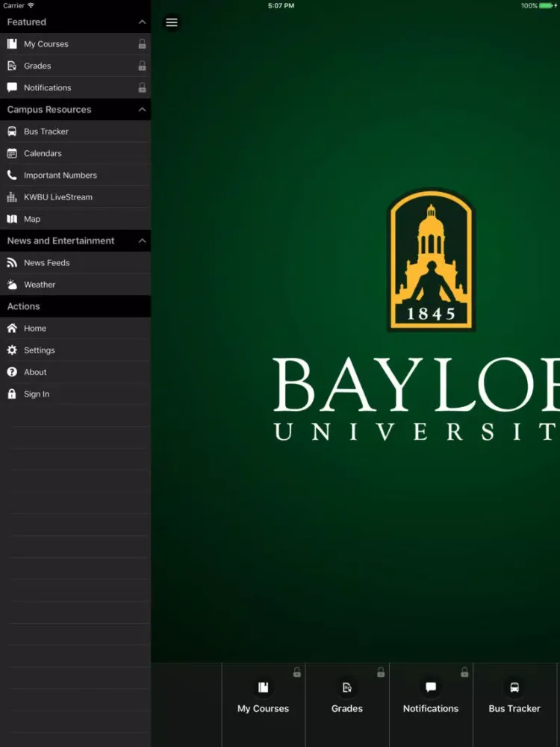This screenshot has height=747, width=560.
Task: Open Map label in sidebar
Action: click(32, 219)
